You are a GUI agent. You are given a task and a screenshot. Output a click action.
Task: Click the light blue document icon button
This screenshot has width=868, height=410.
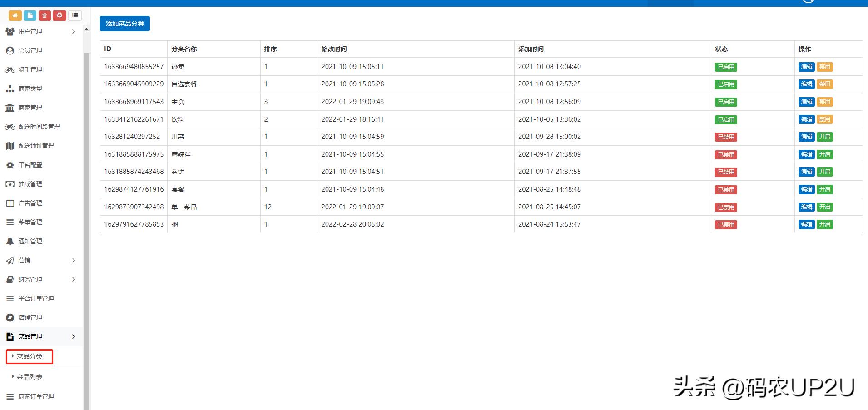pyautogui.click(x=30, y=16)
